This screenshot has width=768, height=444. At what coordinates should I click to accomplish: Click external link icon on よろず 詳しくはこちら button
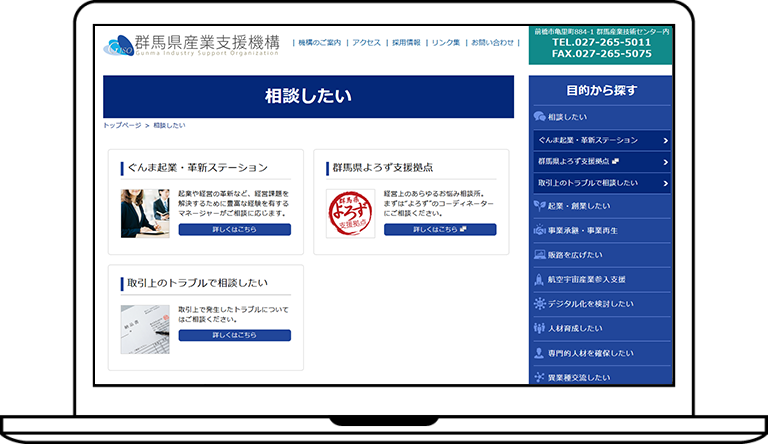463,229
